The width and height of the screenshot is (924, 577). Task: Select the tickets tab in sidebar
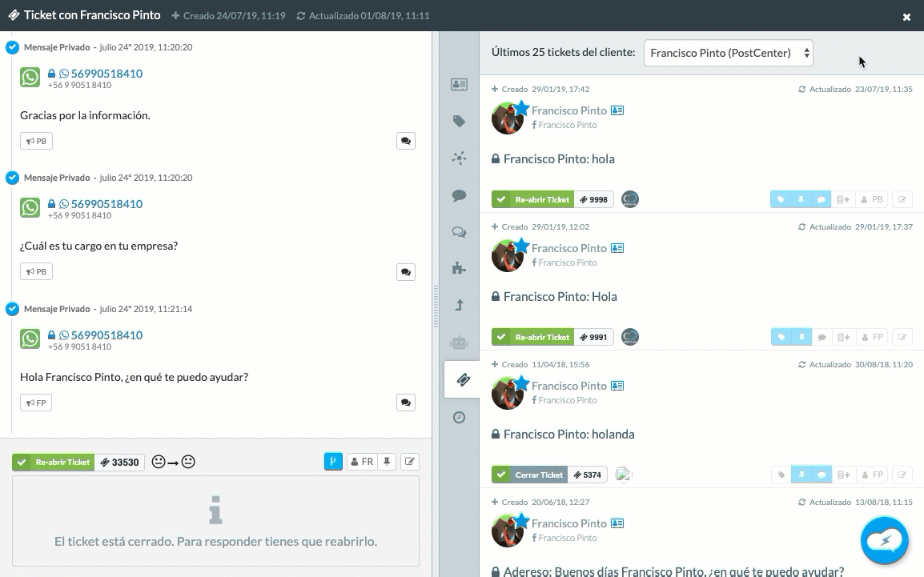click(463, 380)
